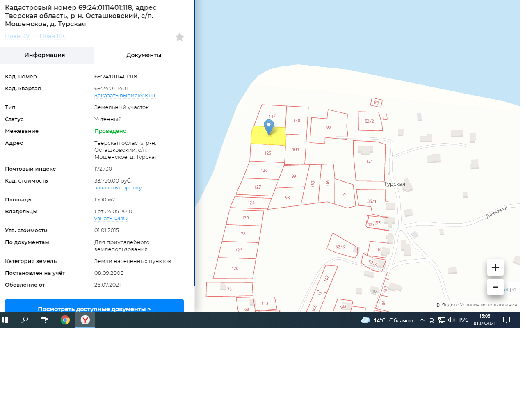Launch Google Chrome from taskbar
Image resolution: width=525 pixels, height=420 pixels.
coord(65,320)
